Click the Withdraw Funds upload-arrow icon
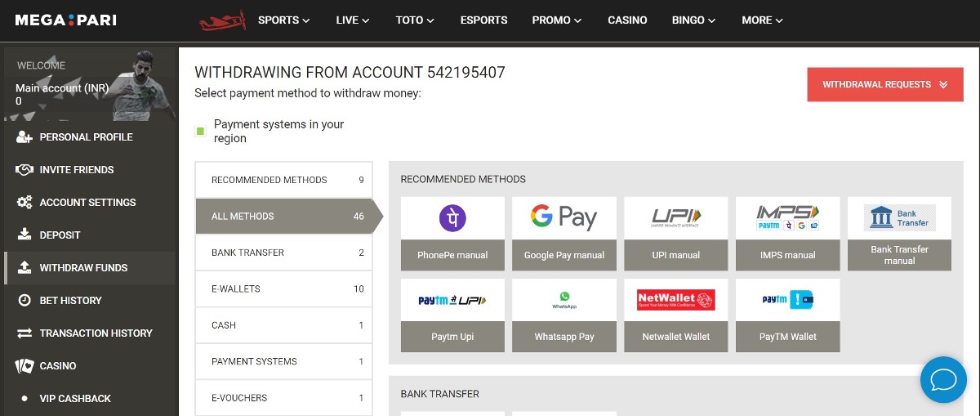 tap(24, 268)
